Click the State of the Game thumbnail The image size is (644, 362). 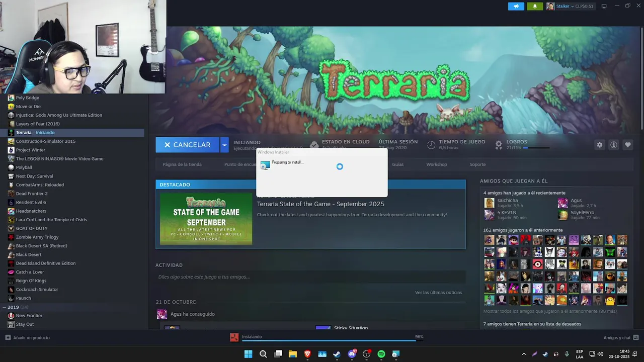coord(206,219)
